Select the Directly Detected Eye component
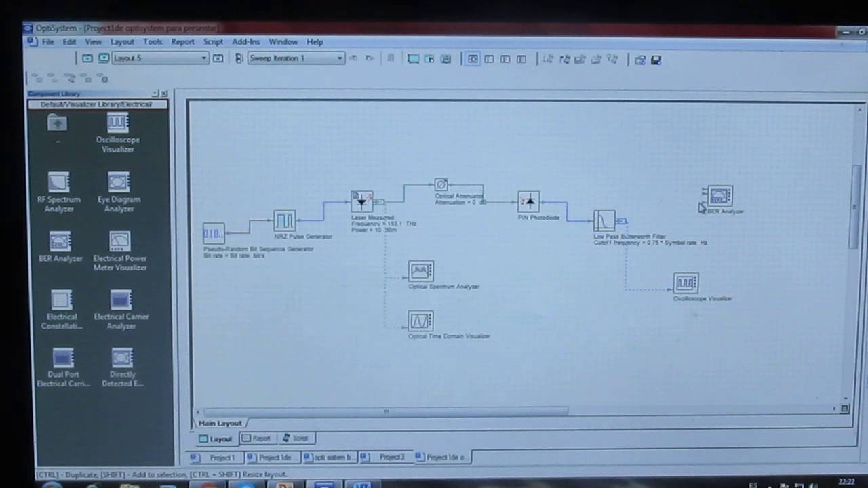The image size is (868, 488). click(x=122, y=368)
